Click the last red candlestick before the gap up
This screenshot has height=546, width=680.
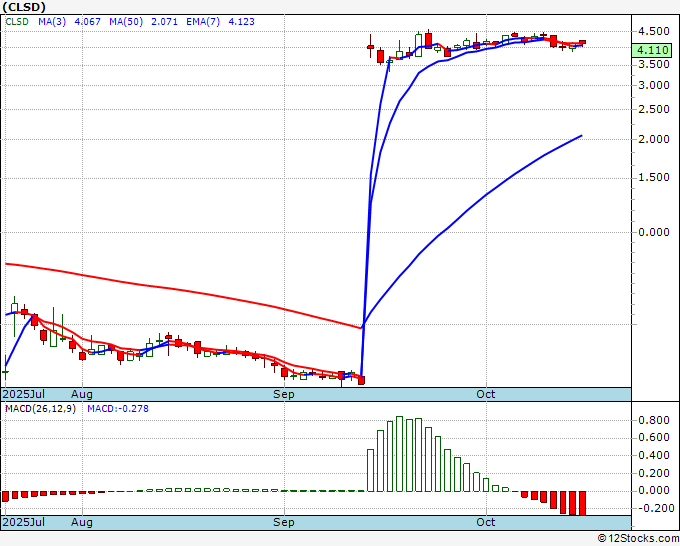coord(361,380)
